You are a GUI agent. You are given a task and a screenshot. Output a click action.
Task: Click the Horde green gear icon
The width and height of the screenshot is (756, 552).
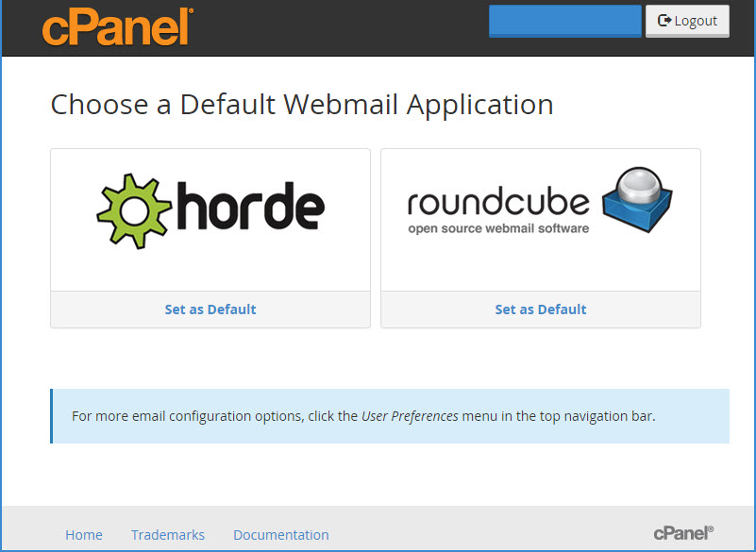point(134,211)
